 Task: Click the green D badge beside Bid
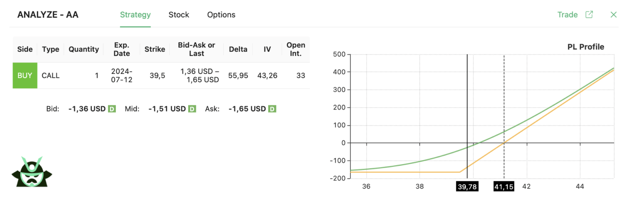112,109
